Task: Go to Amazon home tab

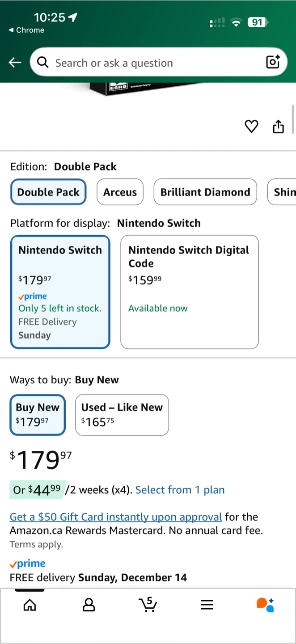Action: click(x=30, y=605)
